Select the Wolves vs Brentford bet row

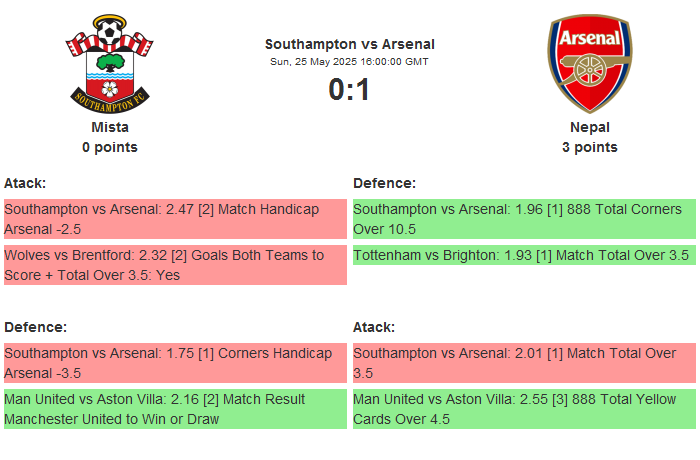[175, 265]
